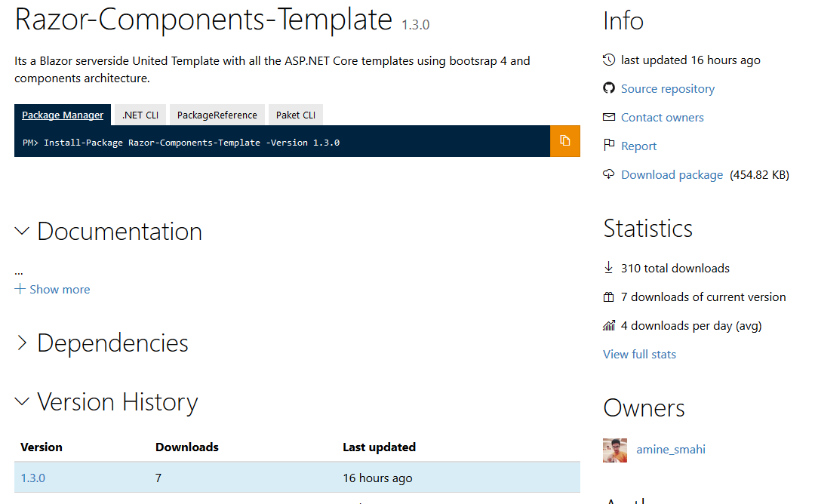The width and height of the screenshot is (815, 504).
Task: Select the PackageReference tab
Action: [217, 115]
